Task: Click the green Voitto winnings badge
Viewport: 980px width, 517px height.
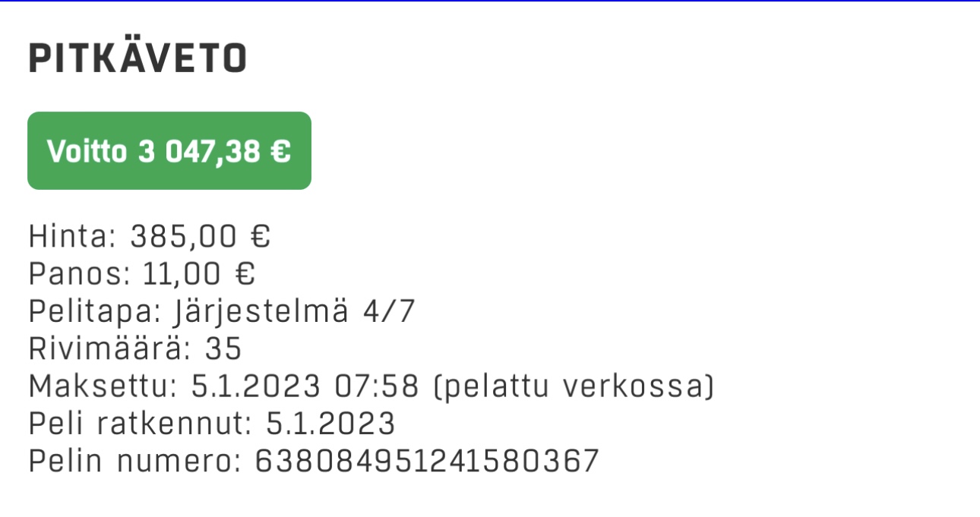Action: 169,151
